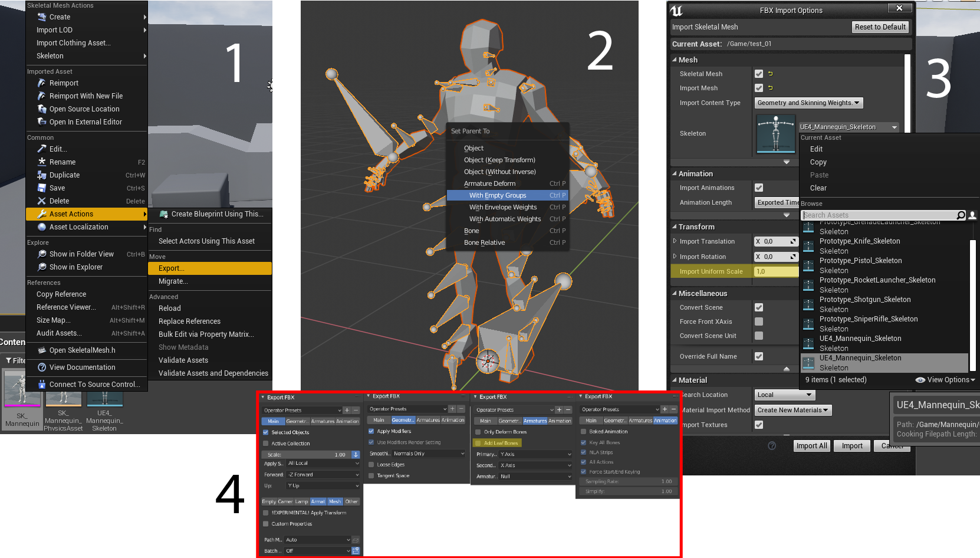Click the Delete X icon
Viewport: 980px width, 558px height.
[x=42, y=201]
